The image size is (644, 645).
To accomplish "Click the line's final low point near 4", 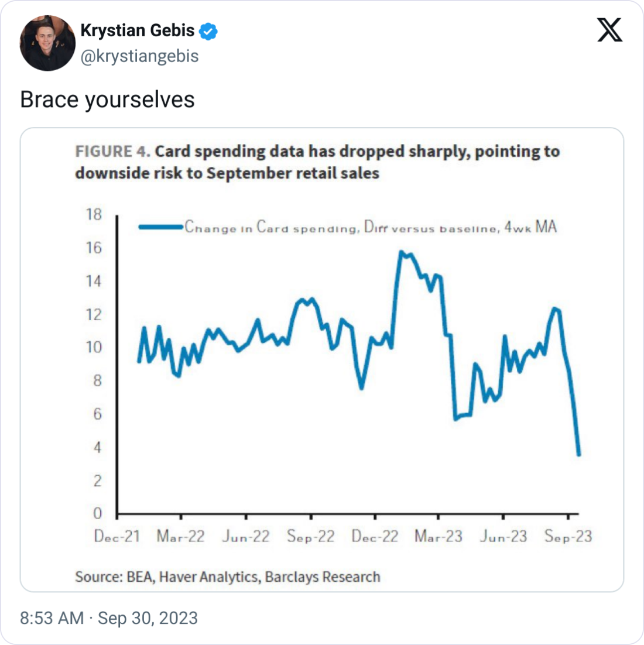I will pos(578,454).
